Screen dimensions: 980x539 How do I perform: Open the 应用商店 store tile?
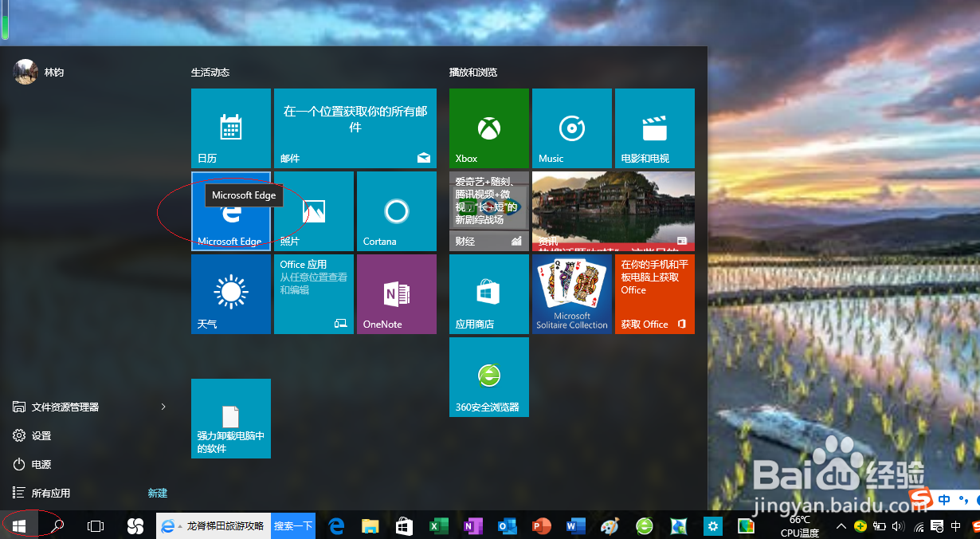(x=489, y=293)
